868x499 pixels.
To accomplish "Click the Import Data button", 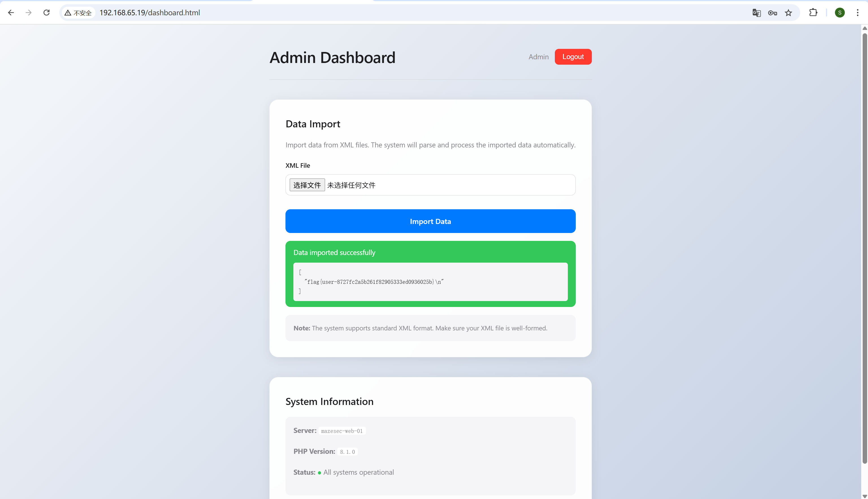I will click(x=430, y=221).
